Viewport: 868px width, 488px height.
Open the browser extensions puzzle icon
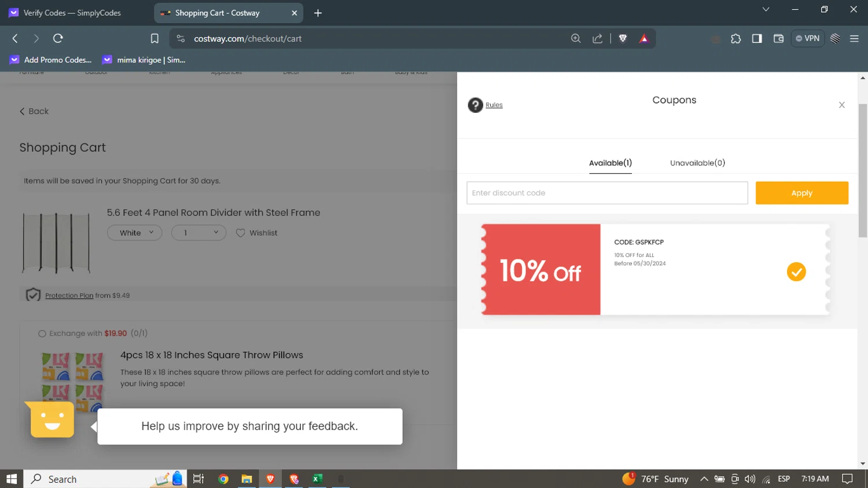[735, 38]
